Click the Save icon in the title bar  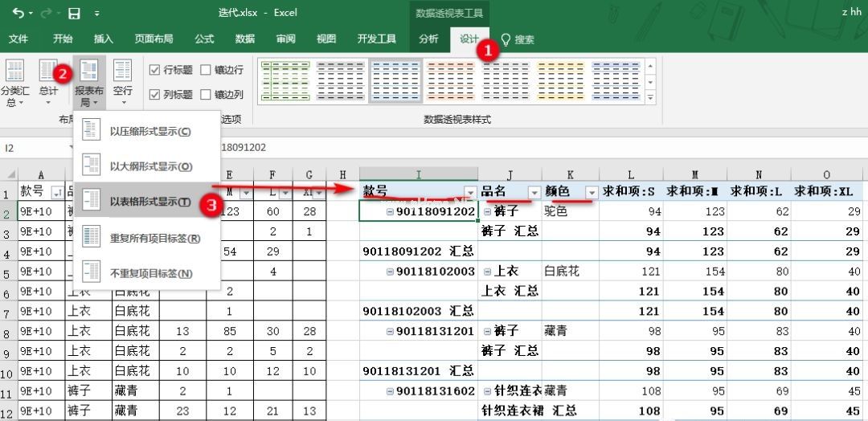[x=74, y=13]
